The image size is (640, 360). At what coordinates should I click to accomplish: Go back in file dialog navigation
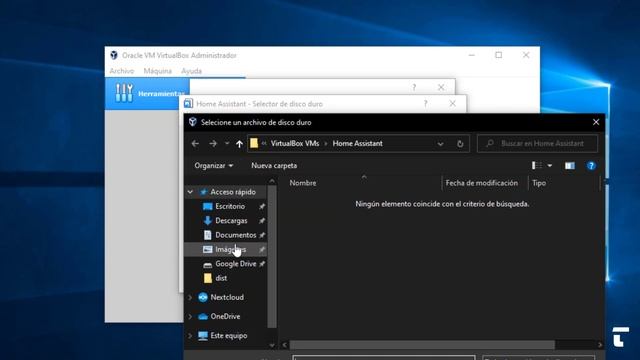point(195,144)
